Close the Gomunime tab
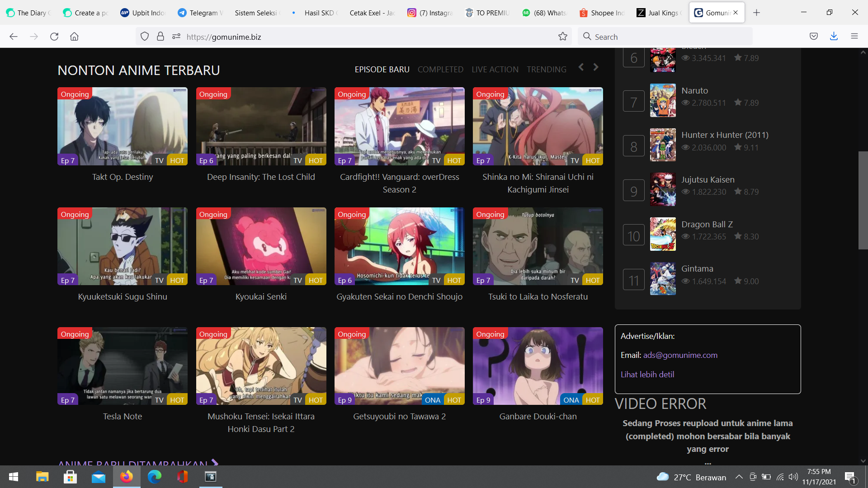Image resolution: width=868 pixels, height=488 pixels. click(x=736, y=13)
